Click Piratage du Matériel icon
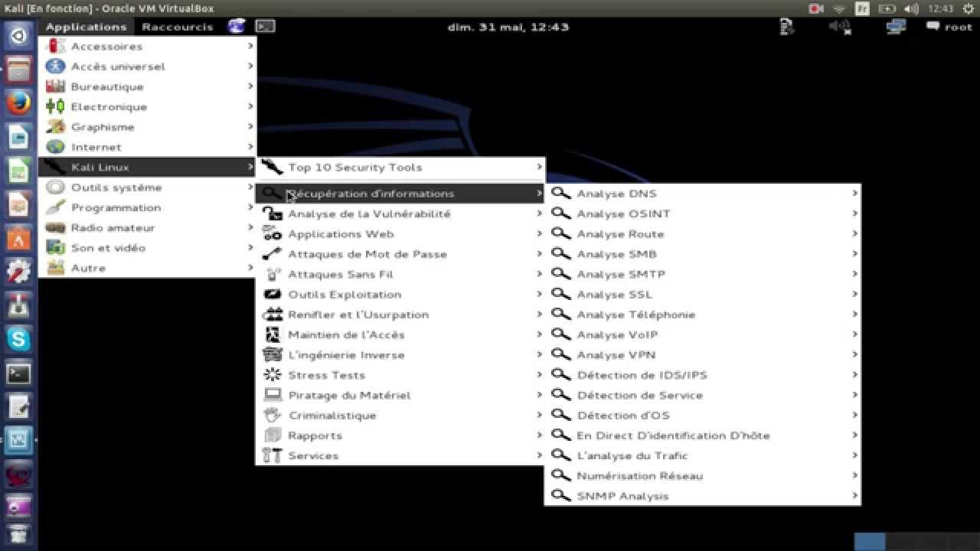980x551 pixels. [273, 395]
